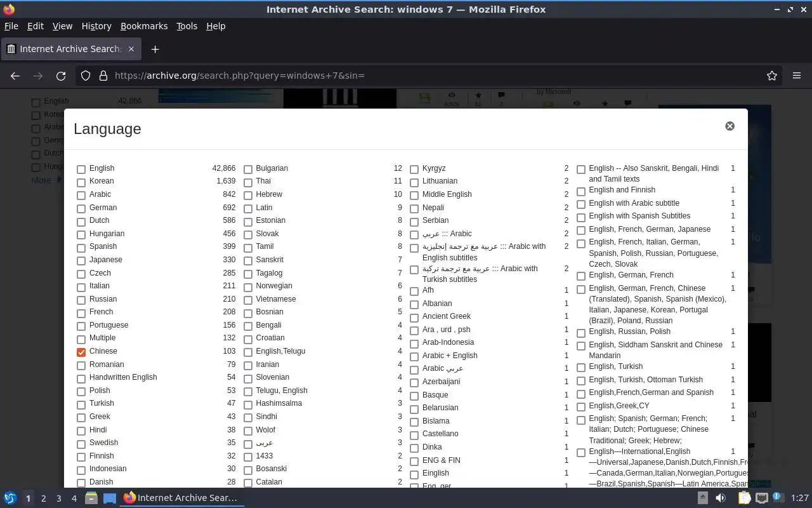
Task: Open the View menu
Action: tap(62, 26)
